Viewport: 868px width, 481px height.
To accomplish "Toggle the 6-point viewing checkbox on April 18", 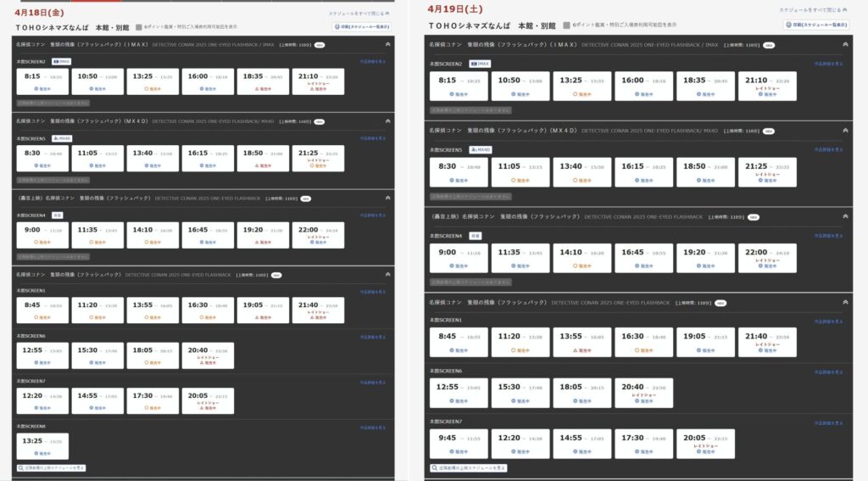I will coord(139,26).
